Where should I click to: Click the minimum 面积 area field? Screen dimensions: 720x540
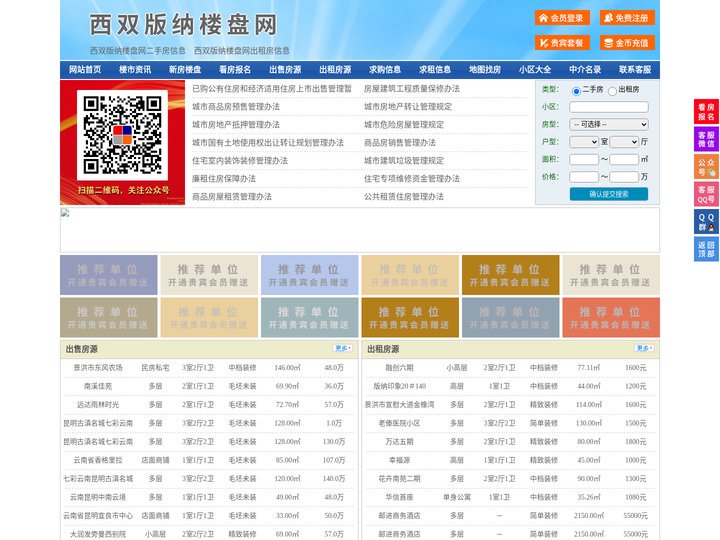pyautogui.click(x=584, y=159)
